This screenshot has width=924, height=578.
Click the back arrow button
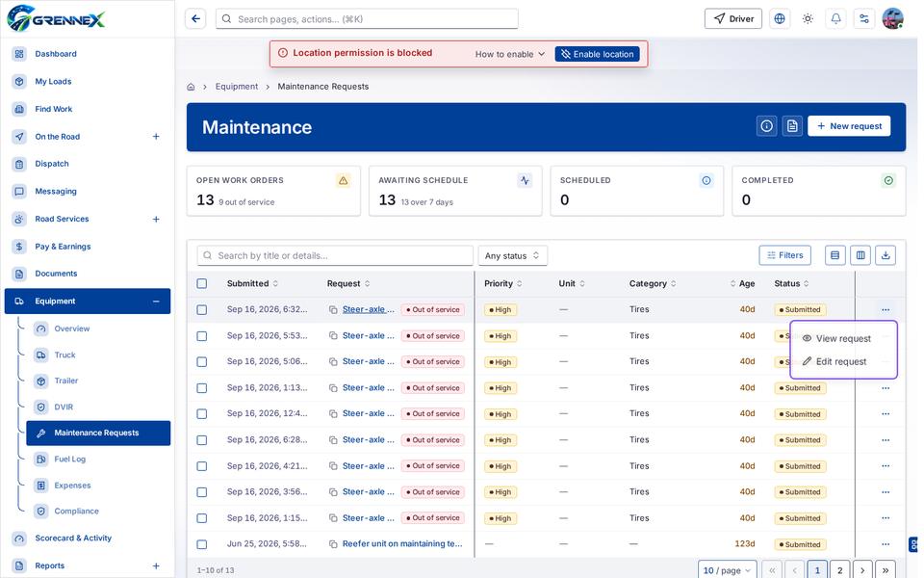coord(195,19)
